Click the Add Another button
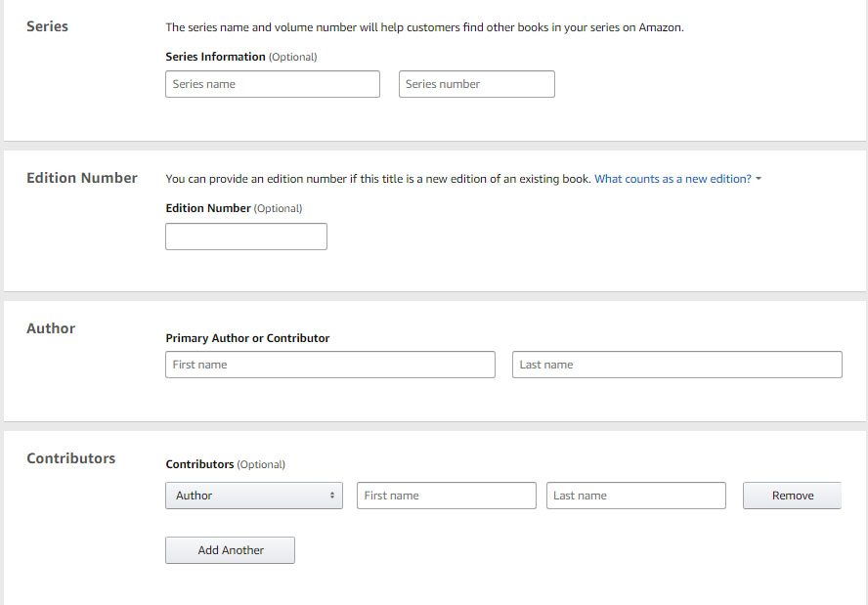Viewport: 868px width, 605px height. (231, 550)
